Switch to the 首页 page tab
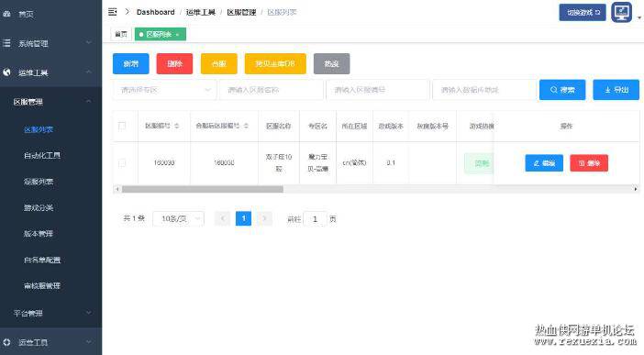 (121, 34)
